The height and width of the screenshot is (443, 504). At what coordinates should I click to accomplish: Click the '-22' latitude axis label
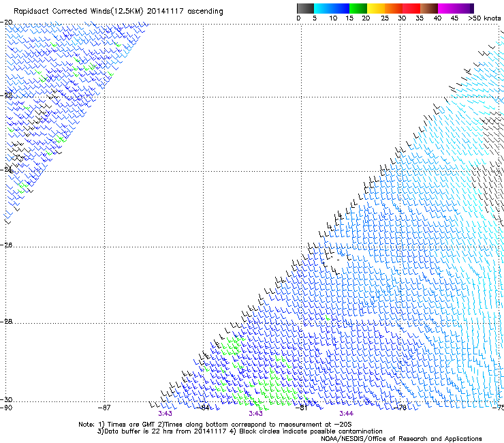click(6, 95)
